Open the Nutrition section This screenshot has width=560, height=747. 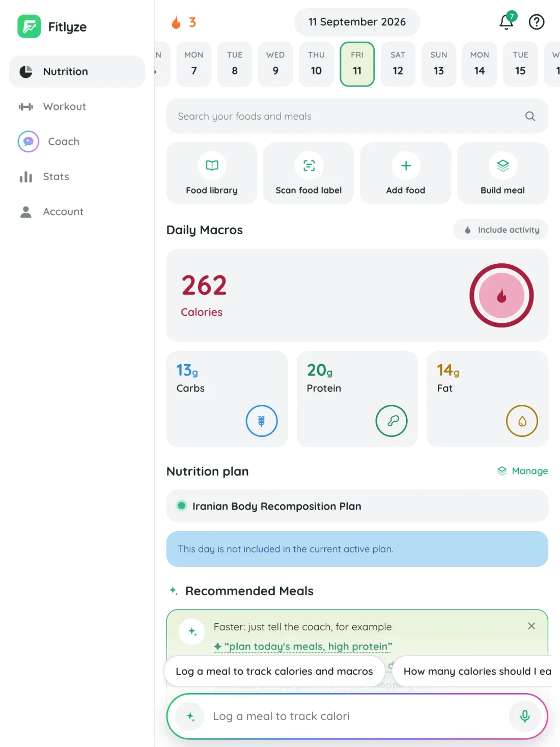(77, 71)
